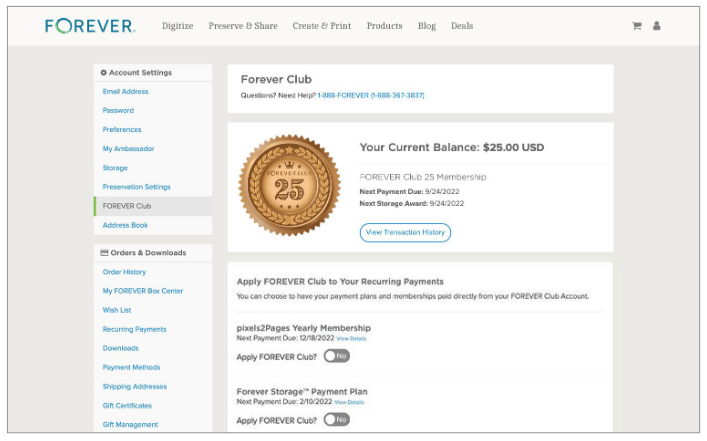Image resolution: width=707 pixels, height=441 pixels.
Task: Open the shopping cart icon
Action: (637, 26)
